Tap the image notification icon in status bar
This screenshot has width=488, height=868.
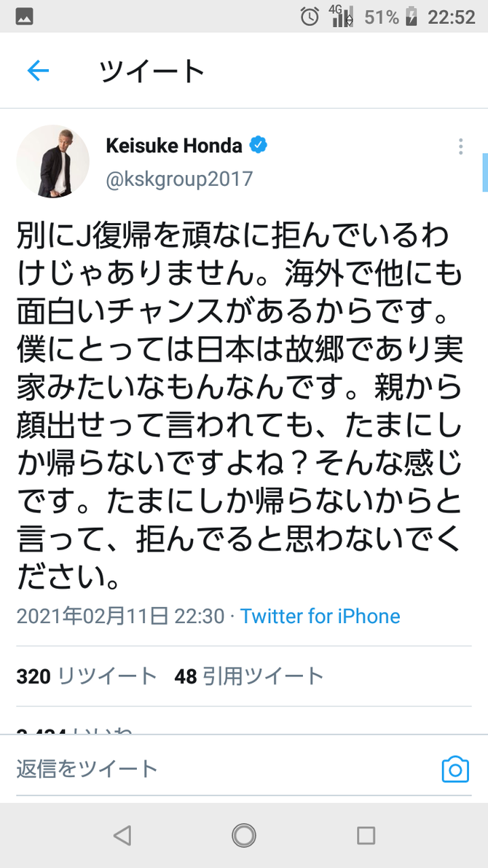[24, 17]
